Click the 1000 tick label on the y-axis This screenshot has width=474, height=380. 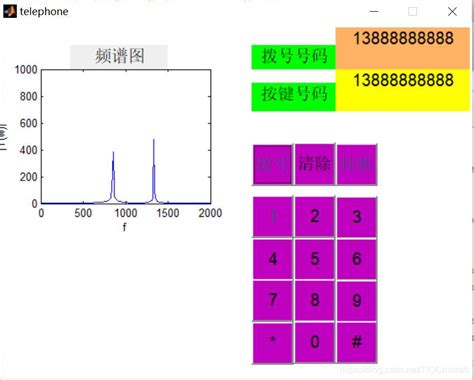[26, 70]
